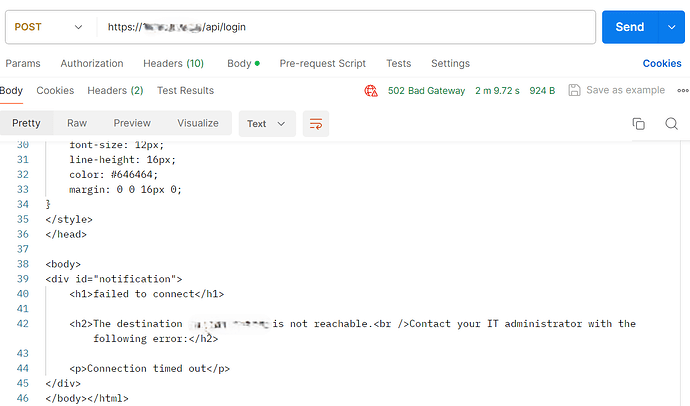Screen dimensions: 690x406
Task: Switch to Raw response view
Action: 77,123
